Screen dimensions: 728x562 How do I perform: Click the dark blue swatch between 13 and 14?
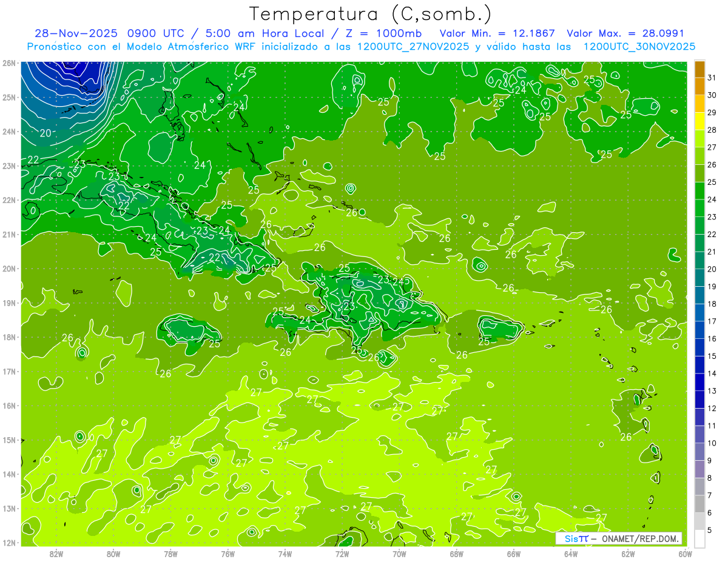[700, 382]
